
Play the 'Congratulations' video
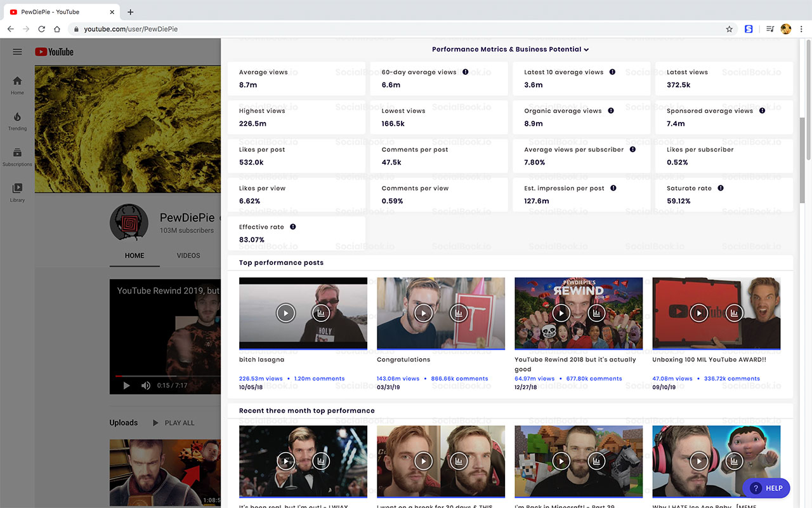424,312
